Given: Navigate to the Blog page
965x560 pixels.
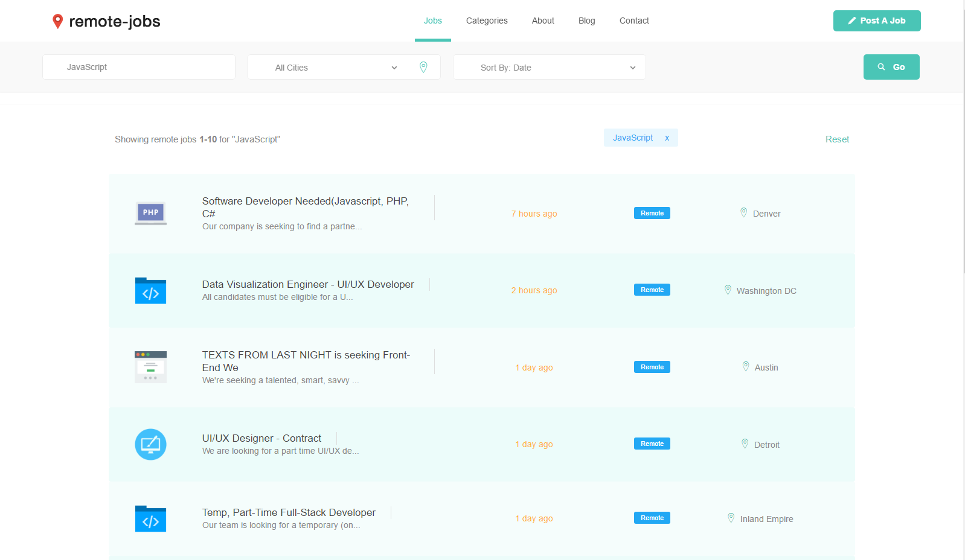Looking at the screenshot, I should point(587,21).
